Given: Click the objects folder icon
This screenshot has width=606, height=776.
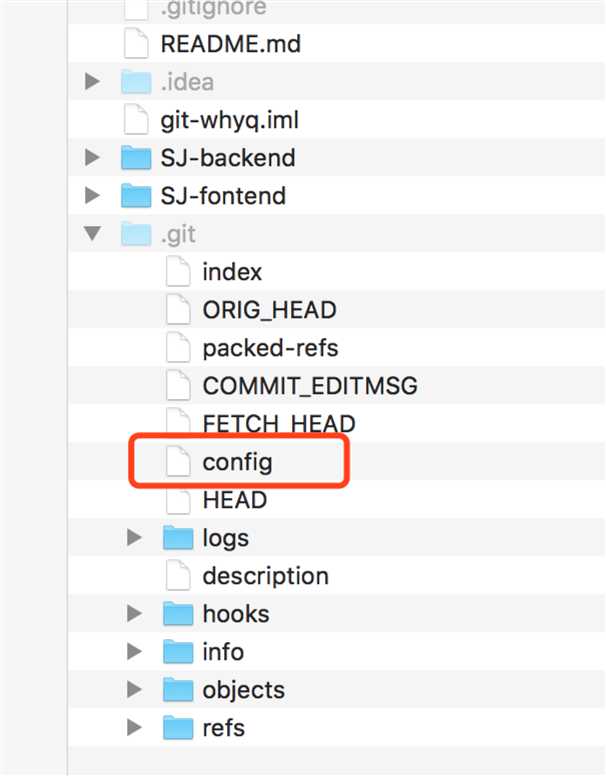Looking at the screenshot, I should (177, 690).
